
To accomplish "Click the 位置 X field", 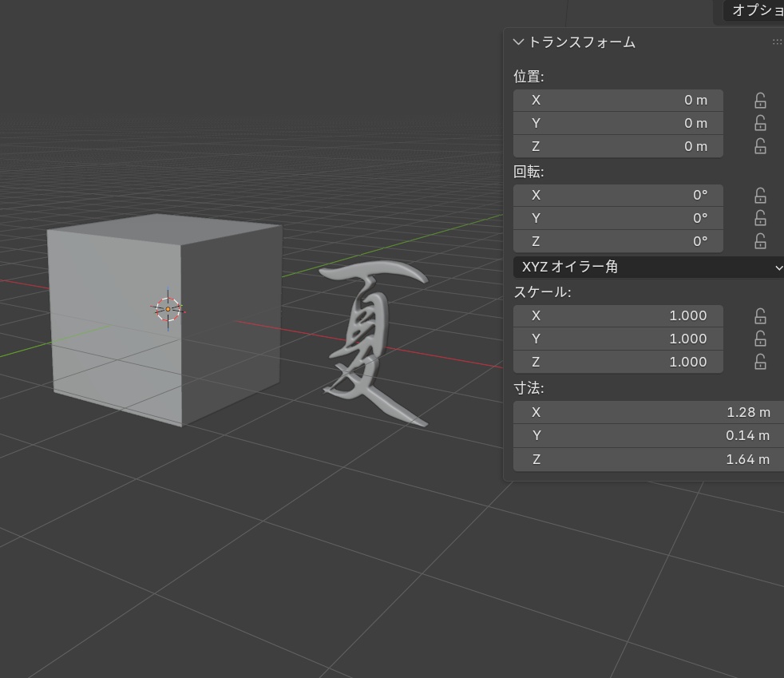I will 618,100.
